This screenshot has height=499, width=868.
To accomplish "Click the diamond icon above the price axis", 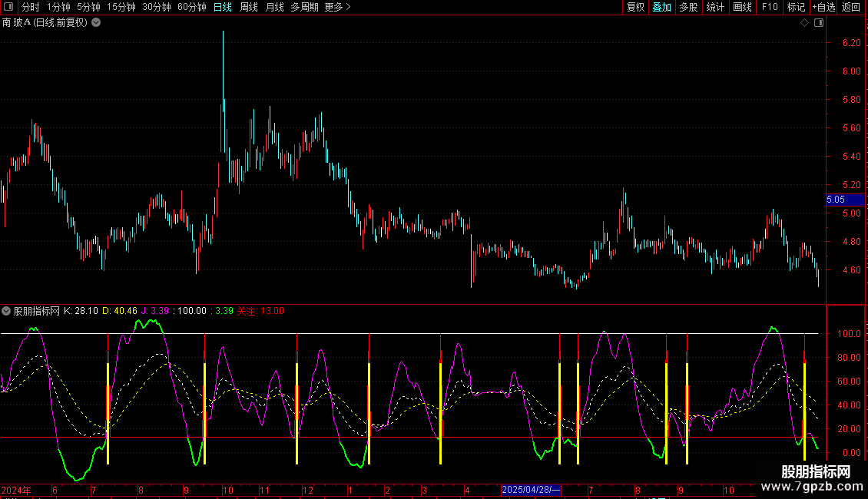I will point(804,23).
